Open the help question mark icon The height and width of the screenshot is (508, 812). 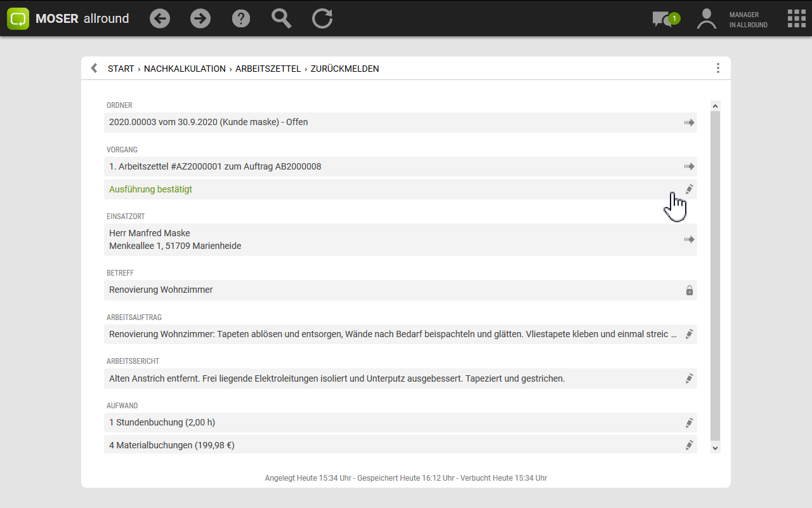click(x=241, y=18)
